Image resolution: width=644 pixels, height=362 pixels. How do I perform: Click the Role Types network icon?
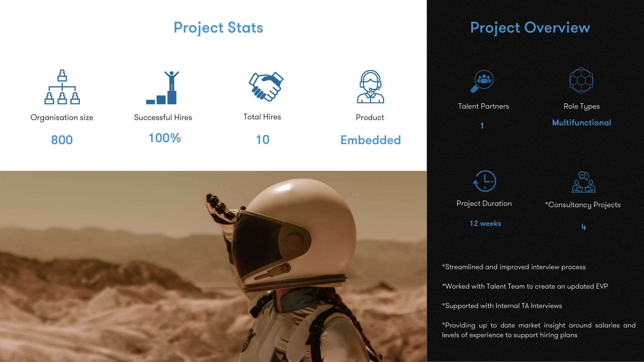[581, 80]
